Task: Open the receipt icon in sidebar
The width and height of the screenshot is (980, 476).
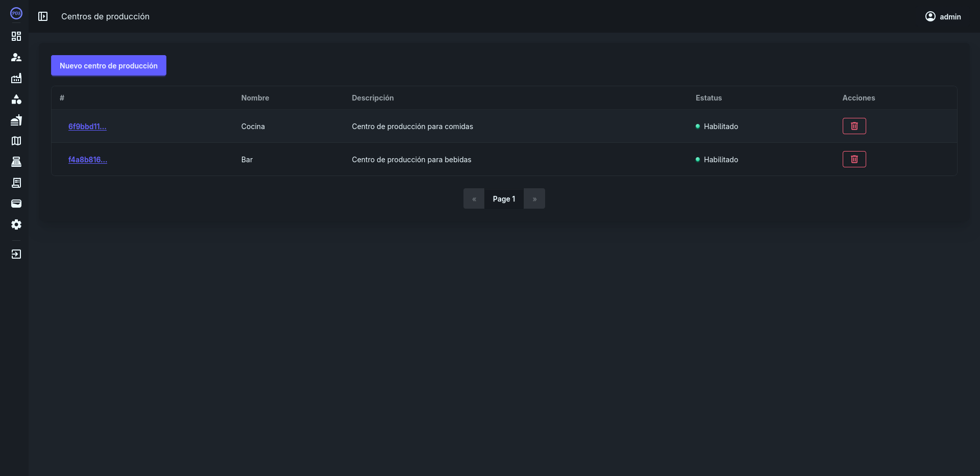Action: (x=16, y=183)
